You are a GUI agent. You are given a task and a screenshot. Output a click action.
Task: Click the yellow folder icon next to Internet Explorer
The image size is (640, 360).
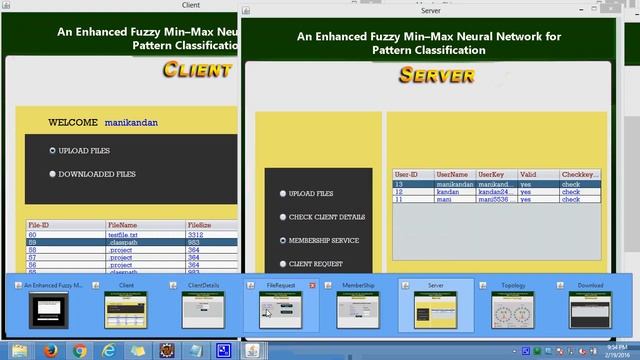click(x=138, y=351)
